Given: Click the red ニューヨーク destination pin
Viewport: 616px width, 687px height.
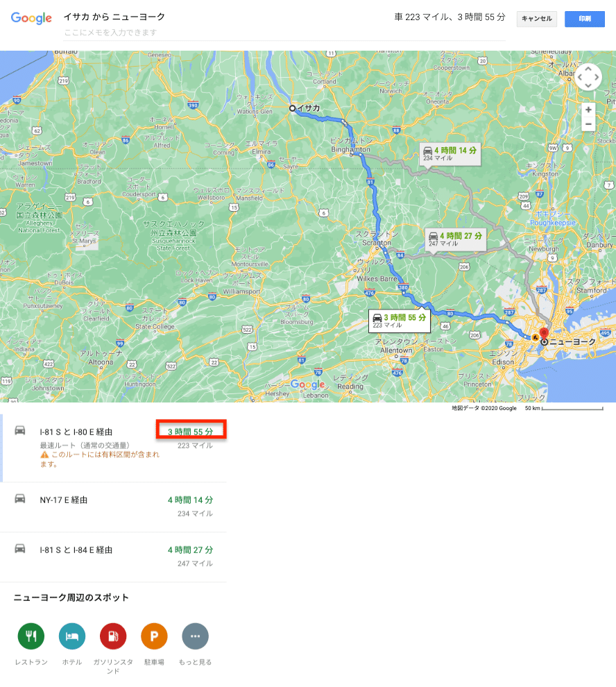Looking at the screenshot, I should [x=544, y=334].
